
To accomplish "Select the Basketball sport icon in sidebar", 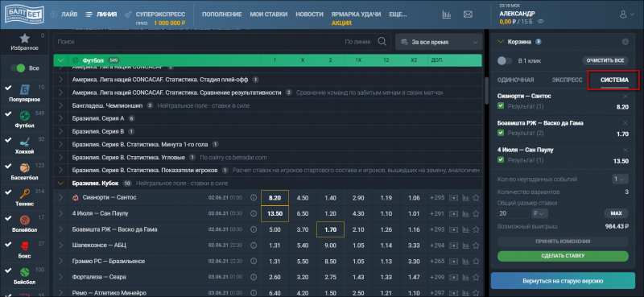I will point(25,168).
